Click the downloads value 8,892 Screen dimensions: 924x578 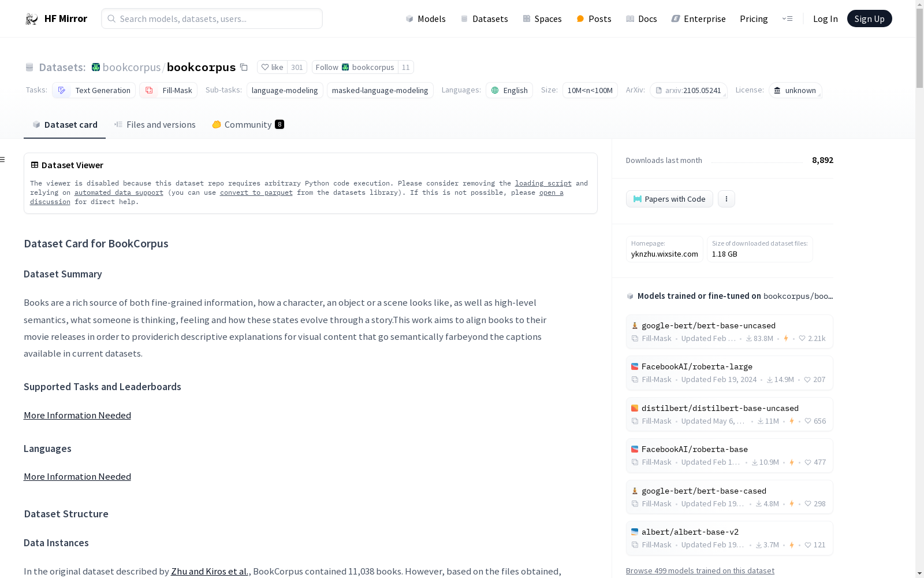click(822, 160)
